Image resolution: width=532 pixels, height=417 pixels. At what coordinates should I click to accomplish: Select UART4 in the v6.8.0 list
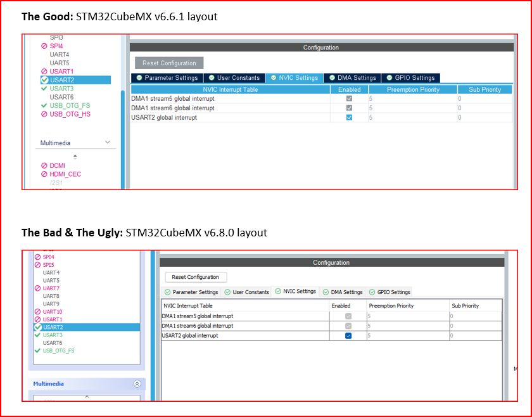[x=51, y=273]
